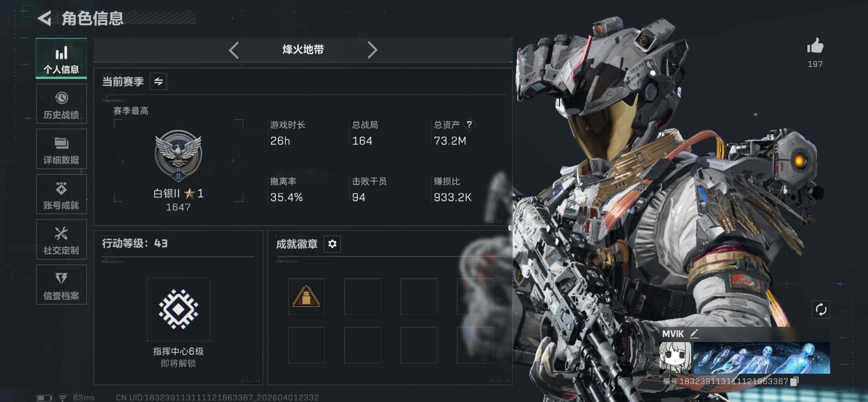The width and height of the screenshot is (868, 402).
Task: Select the golden triangle achievement badge
Action: pos(306,296)
